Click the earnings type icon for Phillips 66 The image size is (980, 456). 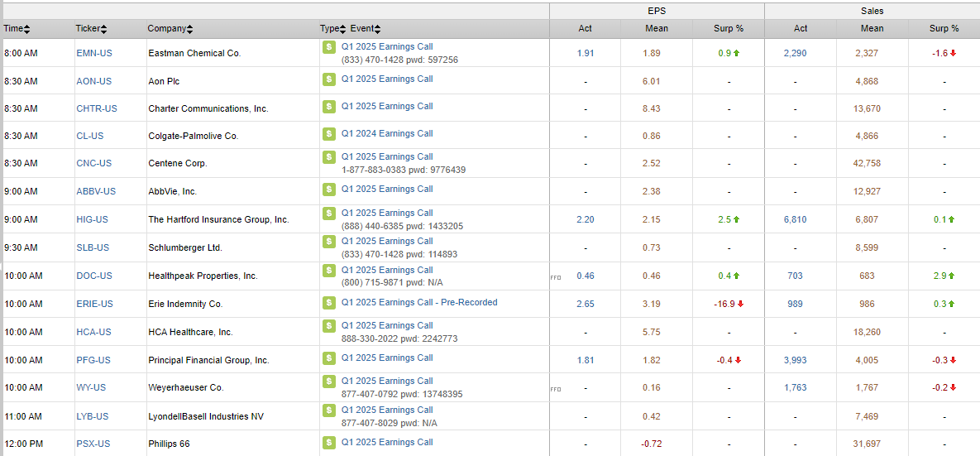click(x=329, y=442)
